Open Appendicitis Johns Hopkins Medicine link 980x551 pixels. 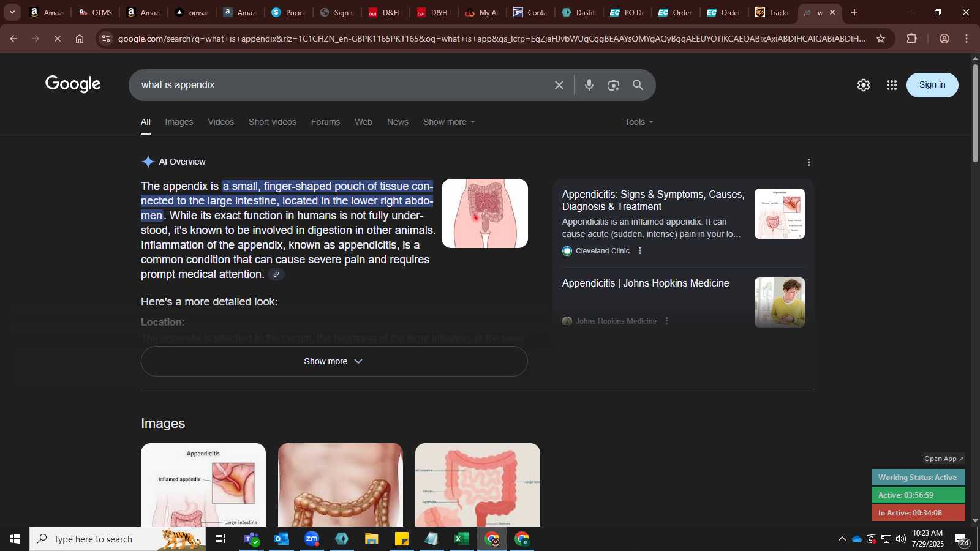pyautogui.click(x=646, y=283)
